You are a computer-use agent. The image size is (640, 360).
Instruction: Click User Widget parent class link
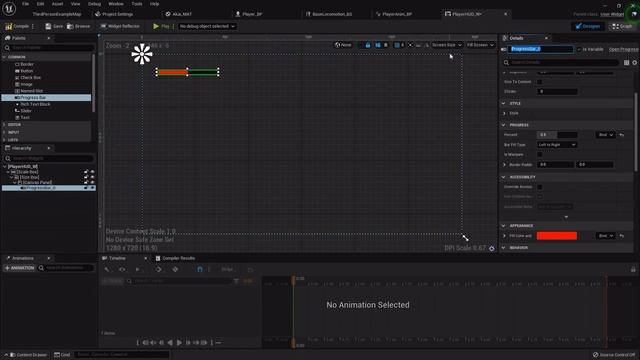click(612, 14)
